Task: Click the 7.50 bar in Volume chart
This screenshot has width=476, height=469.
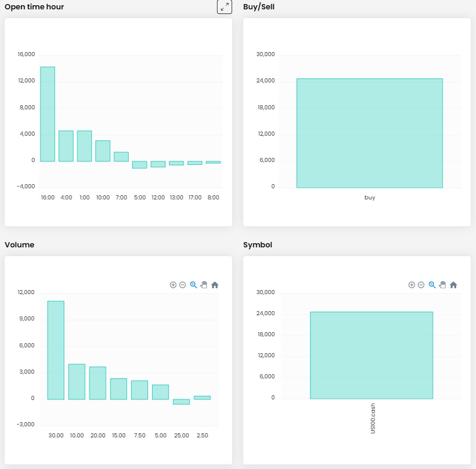Action: pyautogui.click(x=139, y=390)
